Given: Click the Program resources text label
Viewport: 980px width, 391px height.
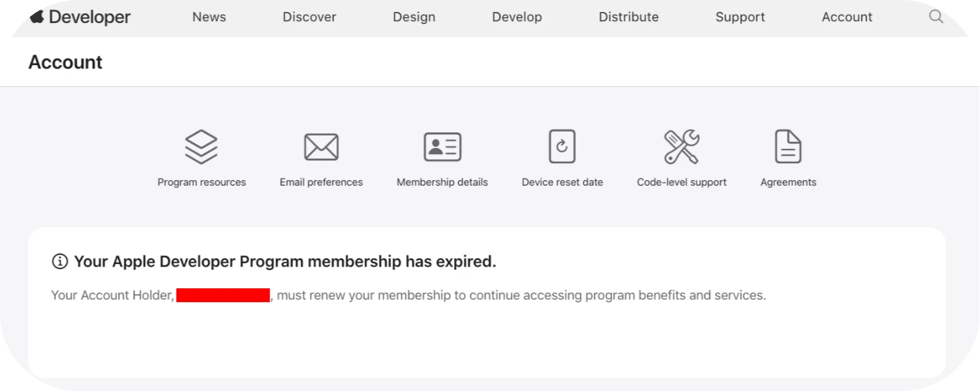Looking at the screenshot, I should point(202,182).
